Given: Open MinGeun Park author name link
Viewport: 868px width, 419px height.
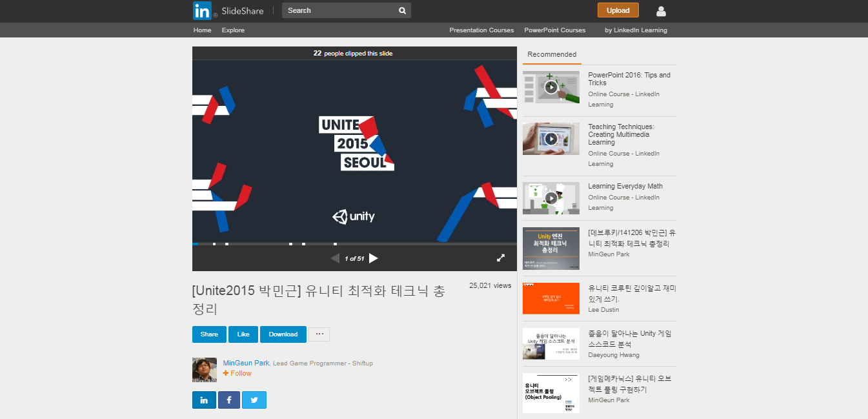Looking at the screenshot, I should (246, 363).
